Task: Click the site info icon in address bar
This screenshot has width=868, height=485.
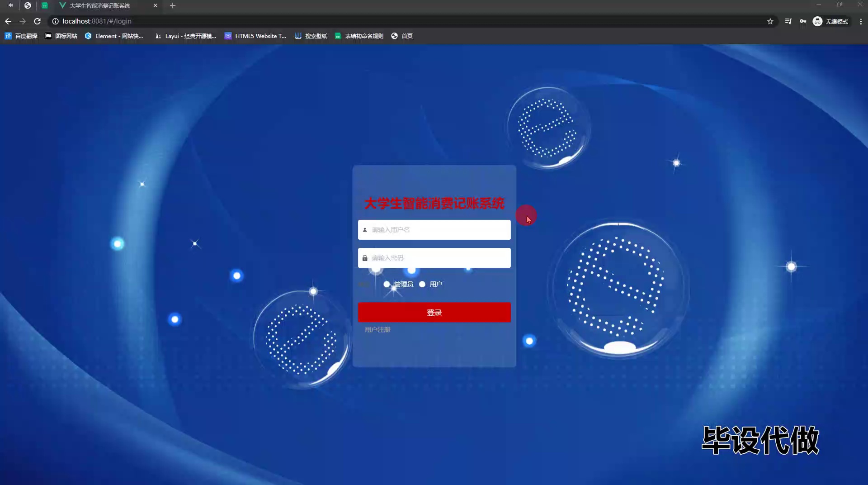Action: (x=55, y=21)
